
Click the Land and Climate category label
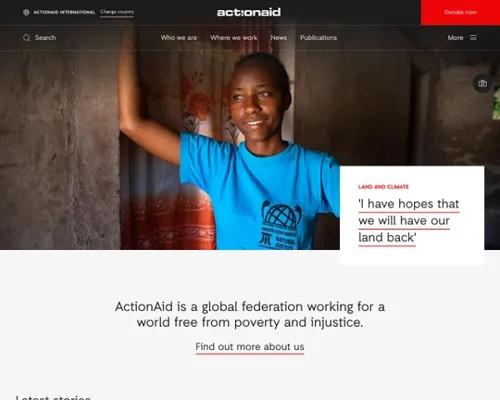pos(383,187)
